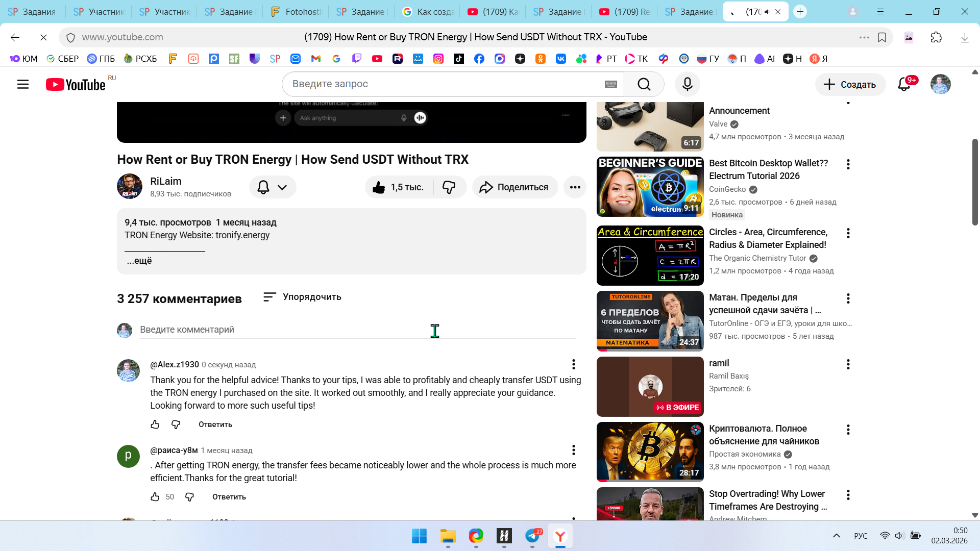Click the voice search microphone icon
The width and height of the screenshot is (980, 551).
point(687,84)
